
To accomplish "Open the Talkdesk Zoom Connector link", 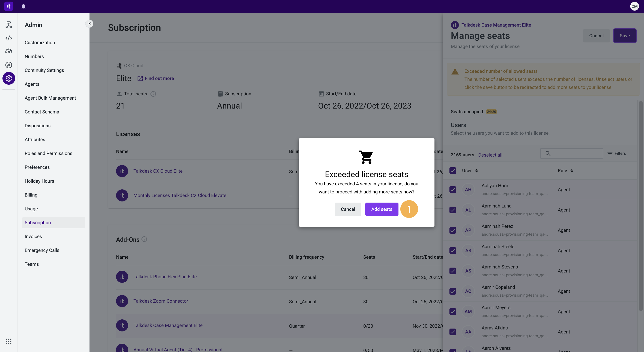I will coord(161,301).
